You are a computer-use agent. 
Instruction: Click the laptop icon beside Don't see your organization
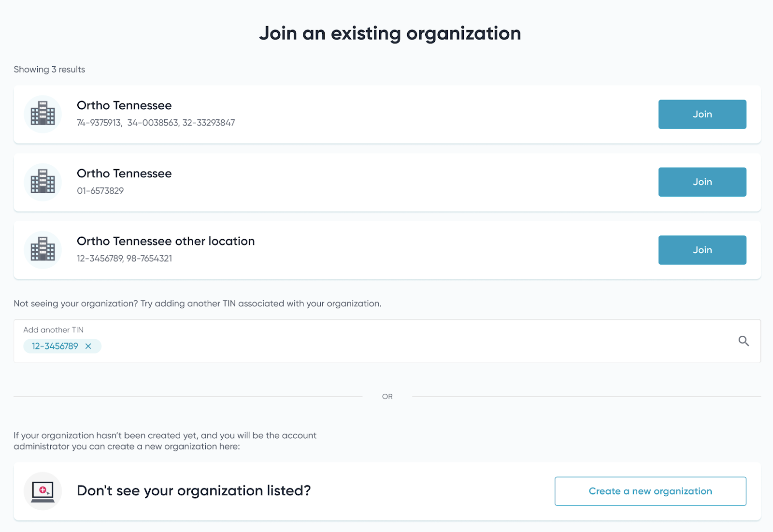click(x=43, y=491)
